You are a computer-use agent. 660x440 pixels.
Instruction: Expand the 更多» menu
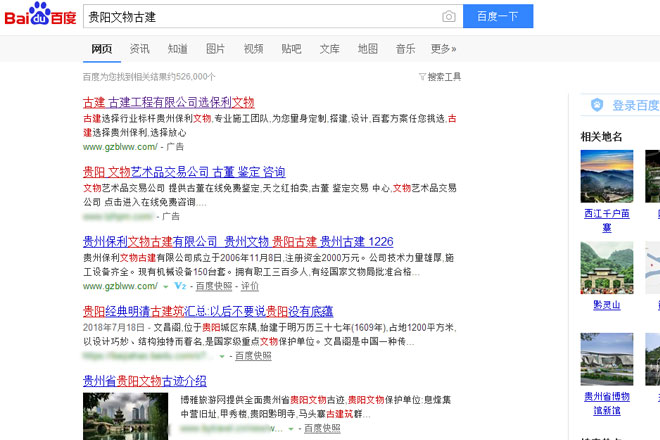click(x=443, y=49)
